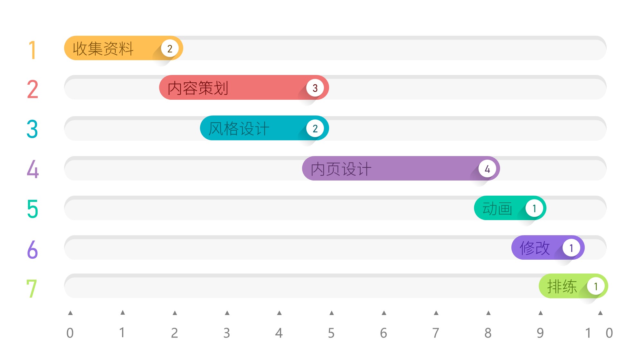Screen dimensions: 644x362
Task: Click the circle badge 4 on 内页设计
Action: (x=487, y=169)
